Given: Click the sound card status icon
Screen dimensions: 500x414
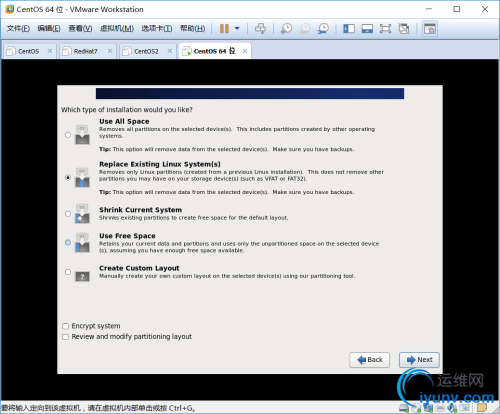Looking at the screenshot, I should point(452,407).
